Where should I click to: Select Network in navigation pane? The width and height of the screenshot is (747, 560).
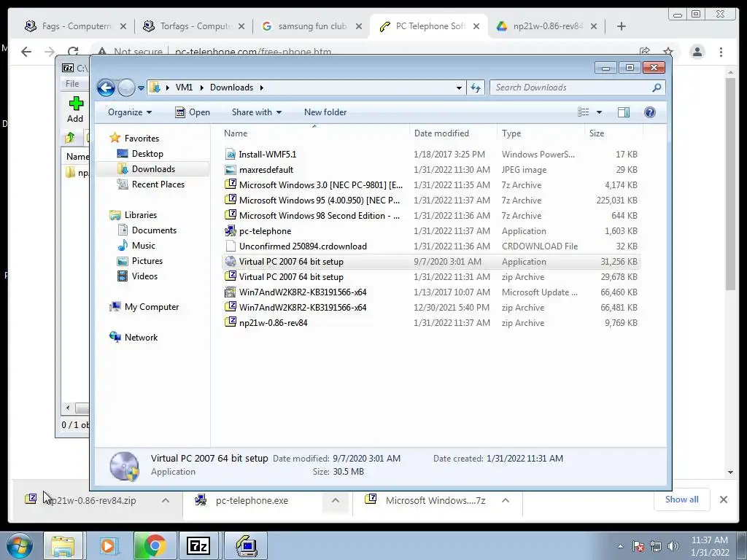pyautogui.click(x=141, y=338)
